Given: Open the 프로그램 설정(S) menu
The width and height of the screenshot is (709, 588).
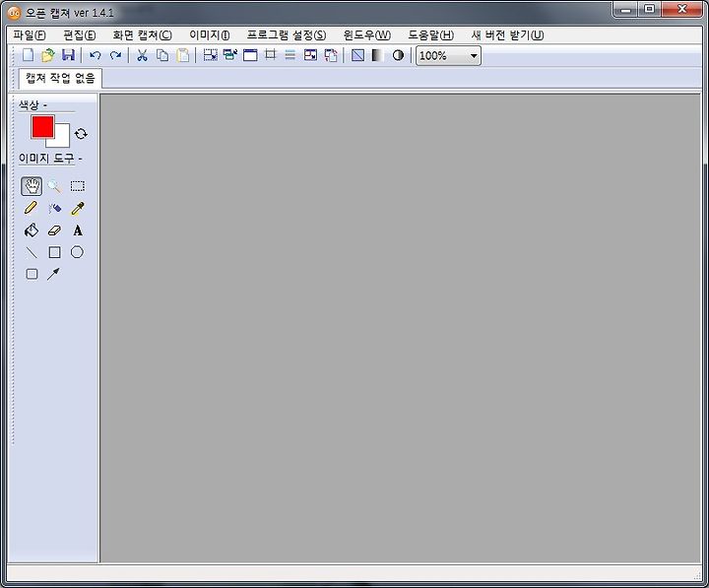Looking at the screenshot, I should coord(287,34).
